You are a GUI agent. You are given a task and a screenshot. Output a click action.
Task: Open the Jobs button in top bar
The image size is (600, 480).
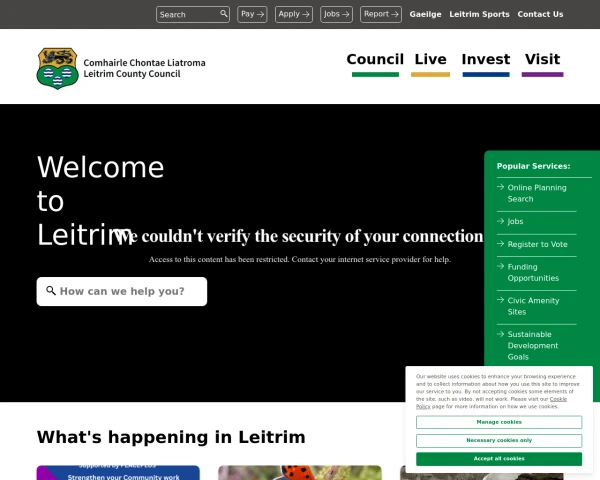336,14
